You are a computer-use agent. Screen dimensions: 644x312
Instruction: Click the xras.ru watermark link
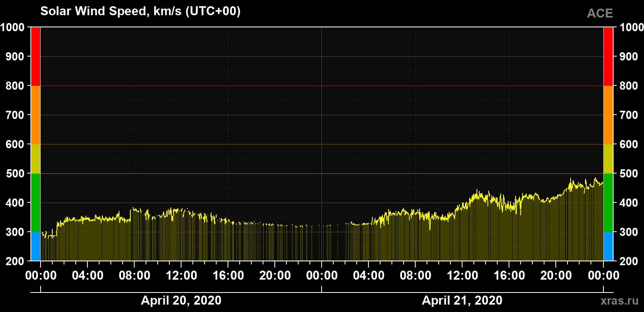(619, 301)
